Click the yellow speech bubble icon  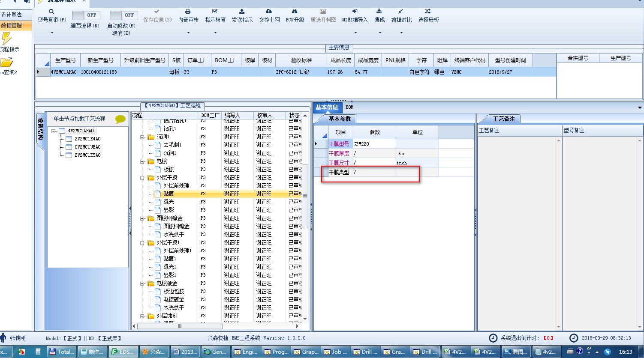point(120,119)
